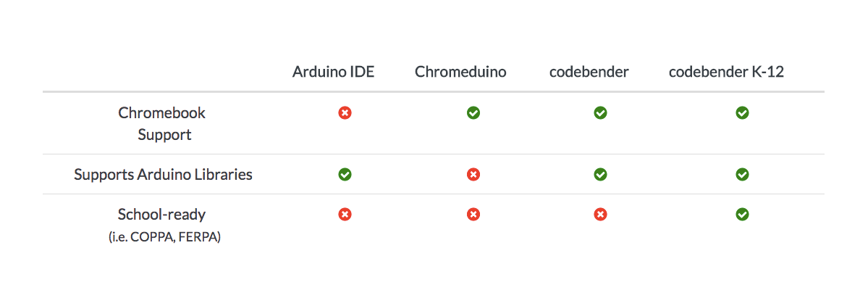Image resolution: width=868 pixels, height=306 pixels.
Task: Click red cross for codebender School-ready row
Action: [x=600, y=214]
